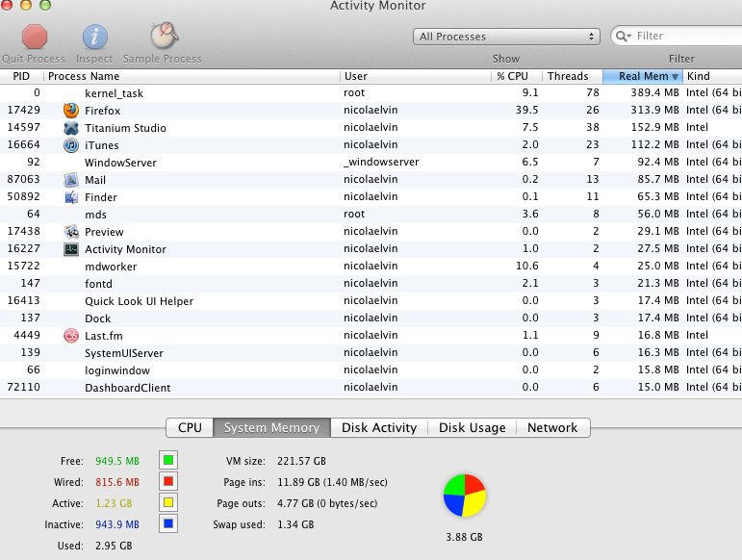Select the Firefox process name
This screenshot has width=742, height=560.
coord(102,111)
